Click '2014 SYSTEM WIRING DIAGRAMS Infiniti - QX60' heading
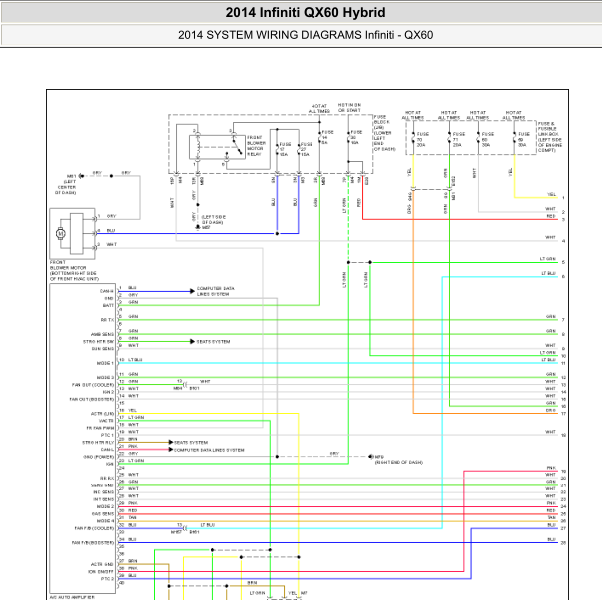The width and height of the screenshot is (602, 600). (305, 35)
